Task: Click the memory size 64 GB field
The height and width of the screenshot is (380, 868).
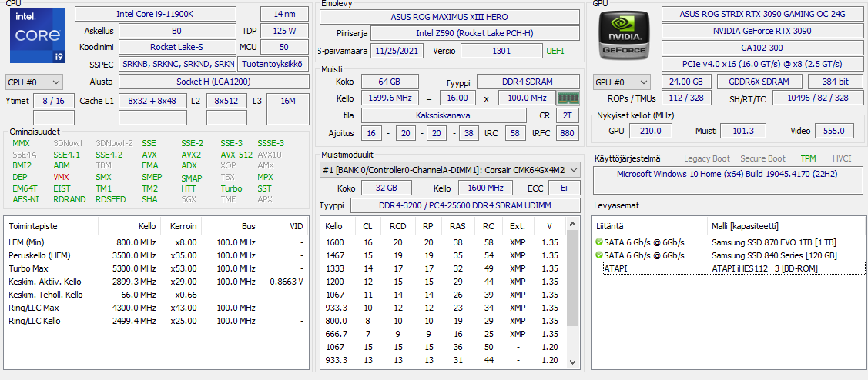Action: pyautogui.click(x=390, y=82)
